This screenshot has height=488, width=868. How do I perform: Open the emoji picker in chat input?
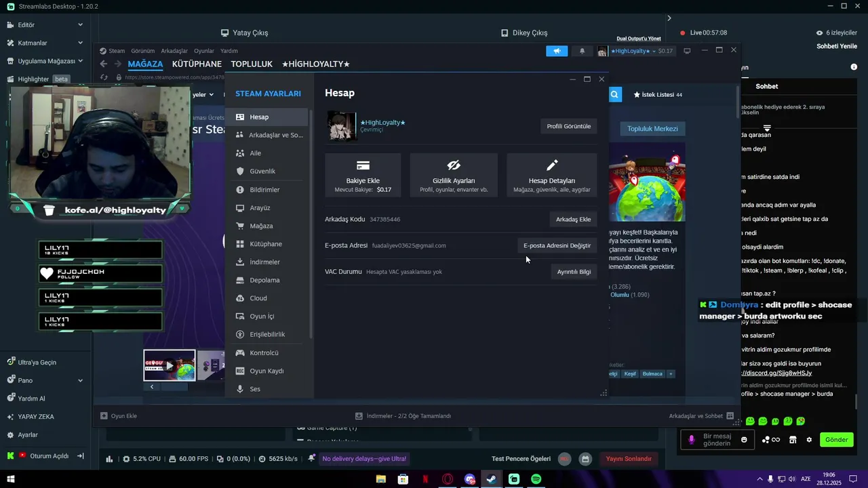744,439
